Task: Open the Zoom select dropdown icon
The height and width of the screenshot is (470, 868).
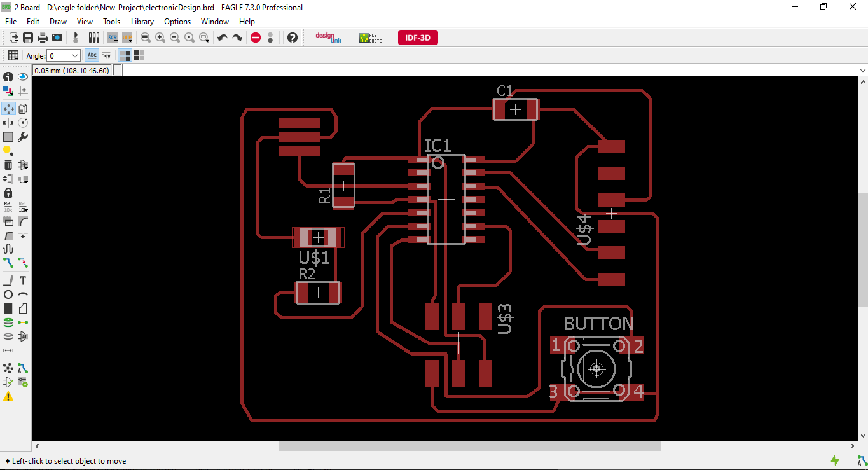Action: point(204,38)
